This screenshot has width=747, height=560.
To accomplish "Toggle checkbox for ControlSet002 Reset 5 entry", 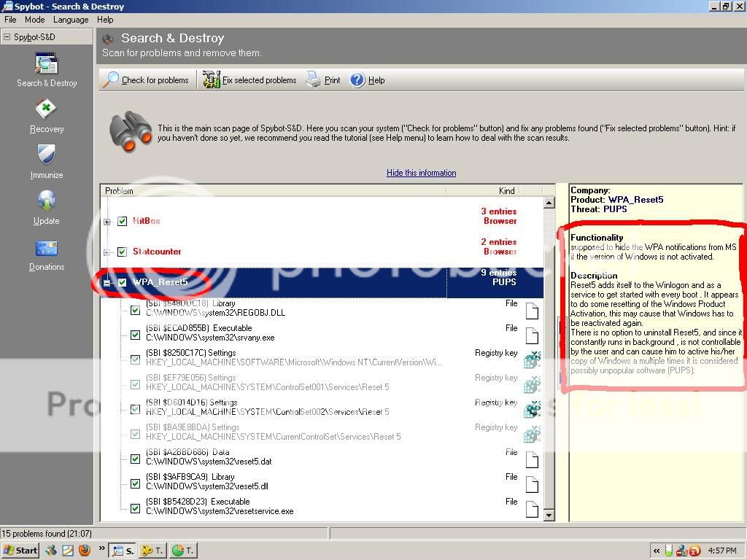I will tap(135, 410).
